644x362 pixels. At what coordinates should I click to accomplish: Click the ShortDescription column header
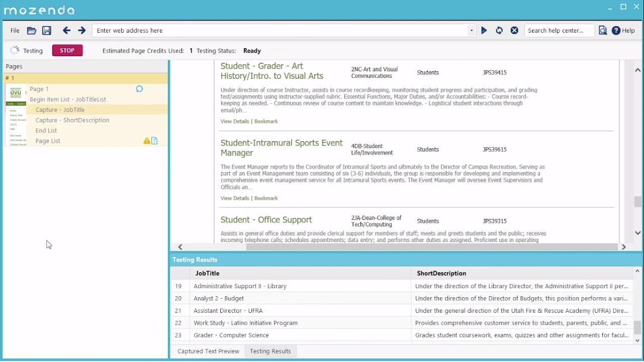[522, 273]
